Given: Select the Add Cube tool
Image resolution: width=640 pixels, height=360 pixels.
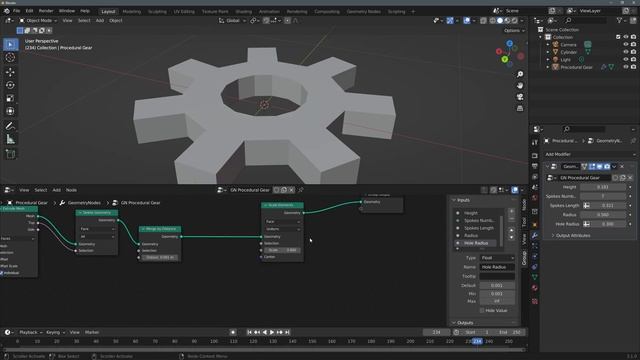Looking at the screenshot, I should (10, 154).
